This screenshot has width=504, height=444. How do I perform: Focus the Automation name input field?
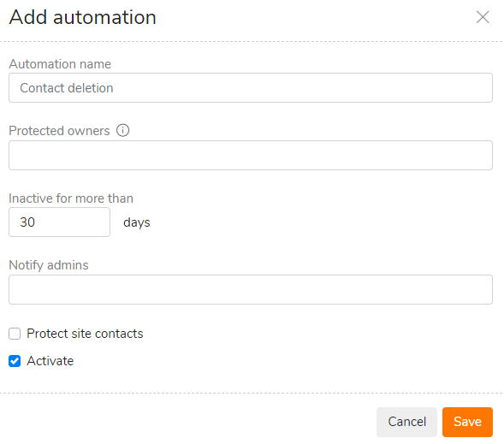tap(251, 88)
